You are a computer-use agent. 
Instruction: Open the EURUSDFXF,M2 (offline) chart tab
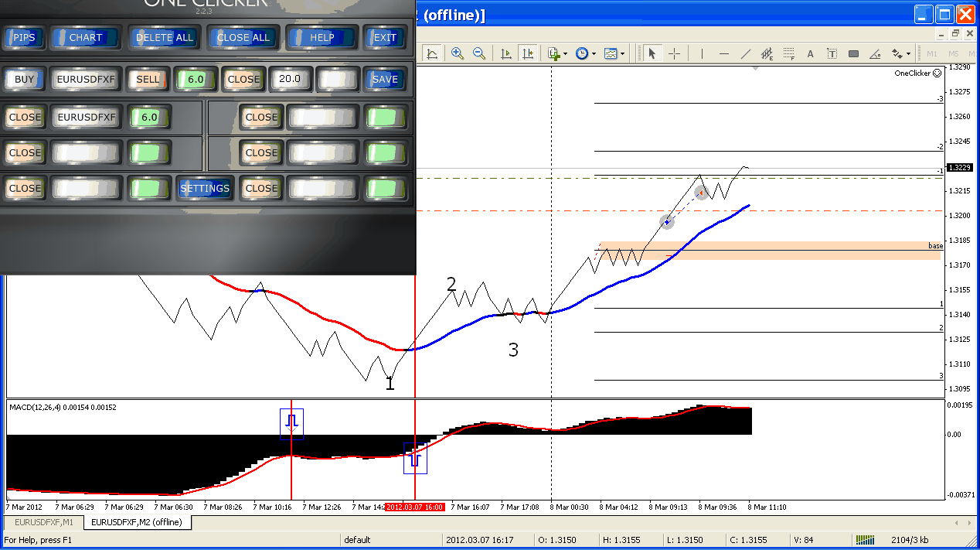pos(137,522)
